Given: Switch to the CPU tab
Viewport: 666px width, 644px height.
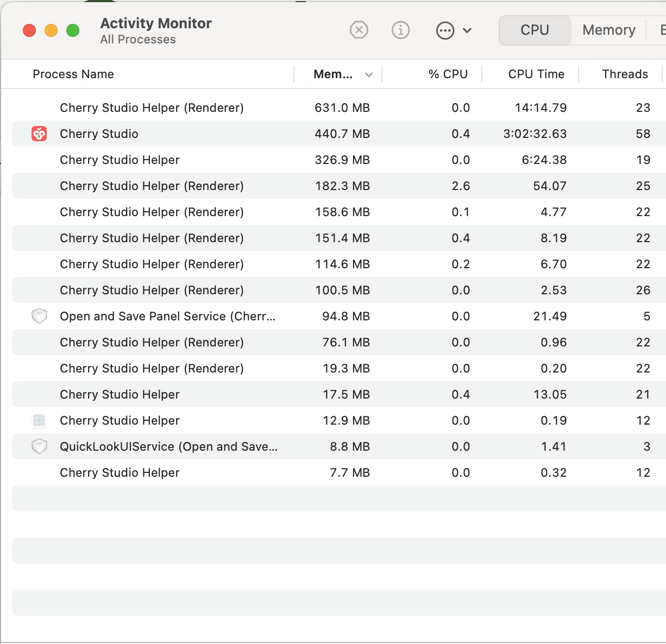Looking at the screenshot, I should (x=535, y=30).
